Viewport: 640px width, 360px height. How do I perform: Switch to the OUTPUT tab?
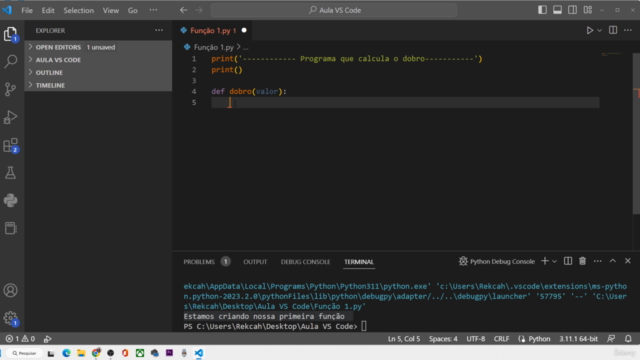click(x=255, y=262)
